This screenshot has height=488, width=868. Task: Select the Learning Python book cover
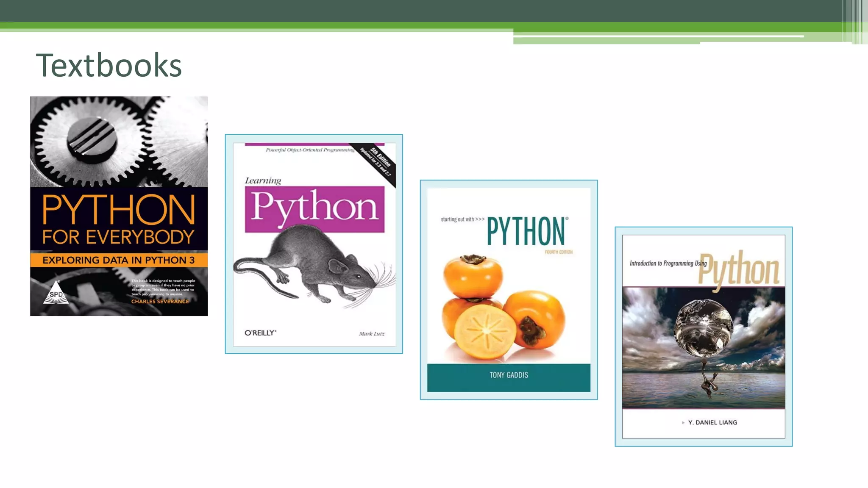(x=314, y=244)
